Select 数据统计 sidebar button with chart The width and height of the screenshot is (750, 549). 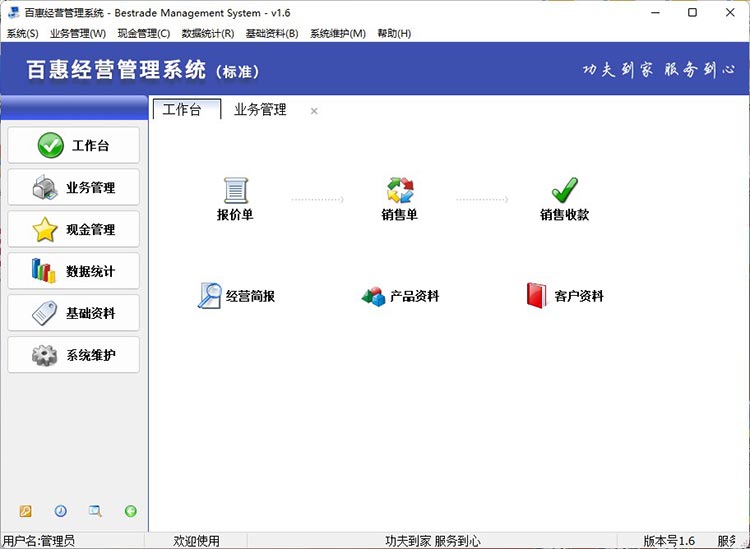pyautogui.click(x=74, y=271)
